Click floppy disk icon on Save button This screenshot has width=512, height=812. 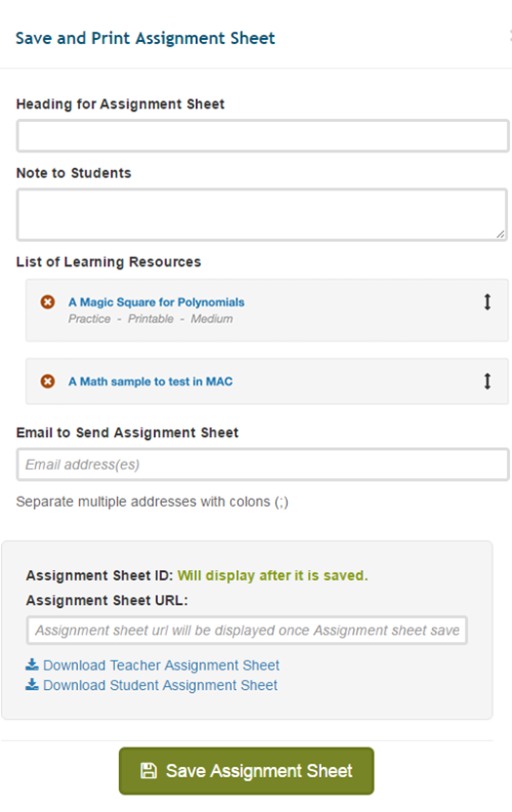tap(148, 771)
